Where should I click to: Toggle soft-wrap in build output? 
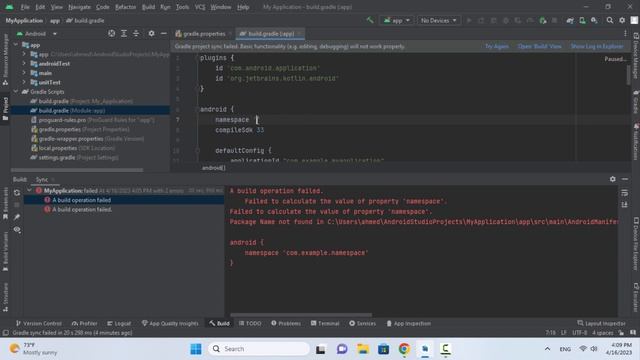click(624, 192)
